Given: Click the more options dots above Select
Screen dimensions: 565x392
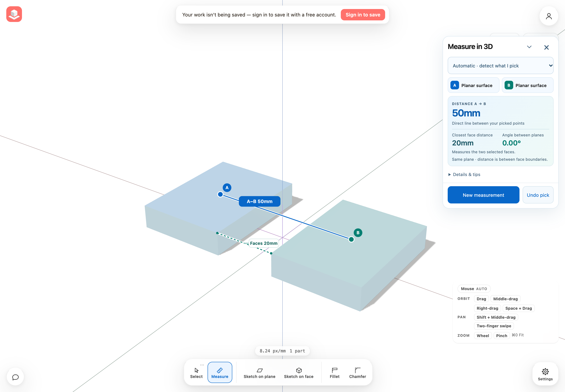Looking at the screenshot, I should click(x=202, y=365).
